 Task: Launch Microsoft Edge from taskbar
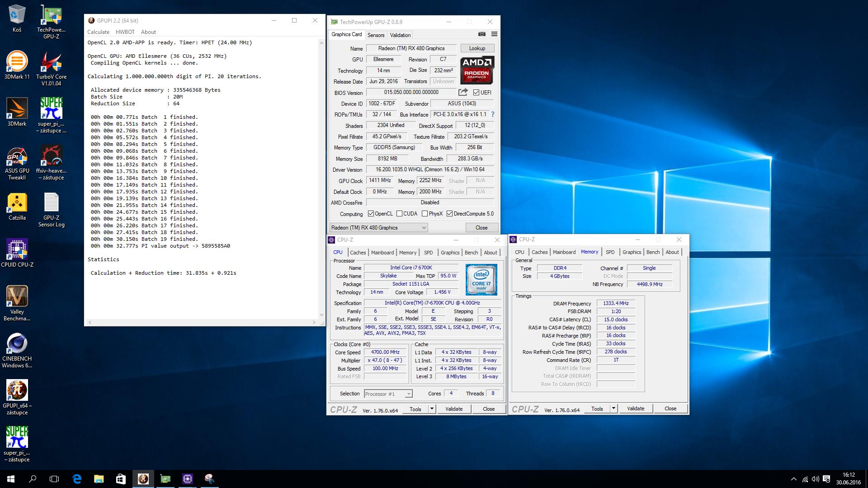point(77,479)
